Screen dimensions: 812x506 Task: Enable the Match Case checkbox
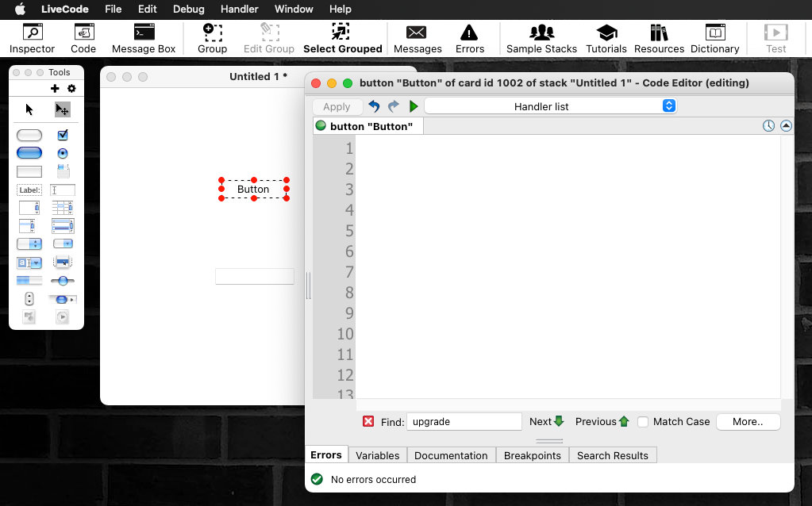[643, 422]
